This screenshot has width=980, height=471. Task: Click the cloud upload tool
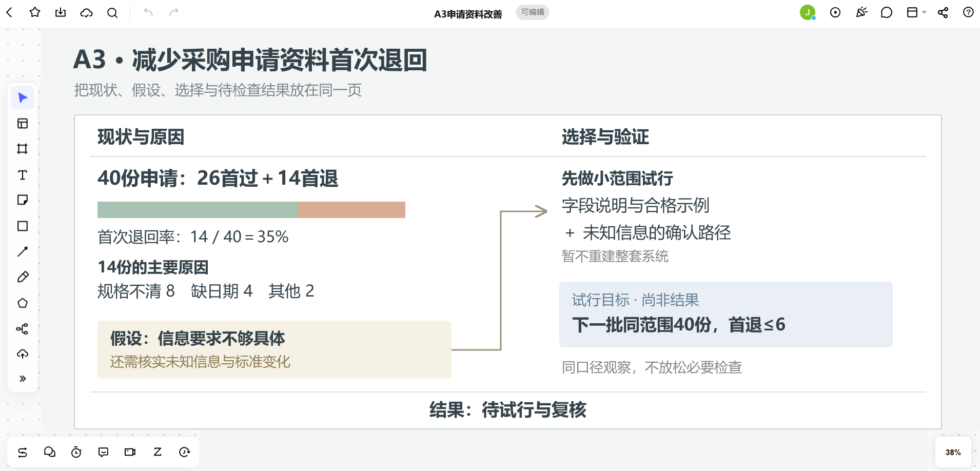click(x=23, y=354)
